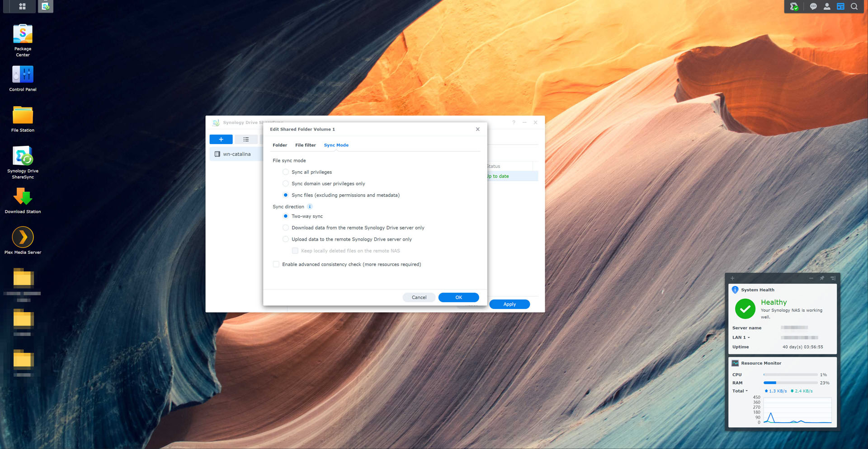Click the green Healthy checkmark icon
The image size is (868, 449).
click(x=745, y=309)
